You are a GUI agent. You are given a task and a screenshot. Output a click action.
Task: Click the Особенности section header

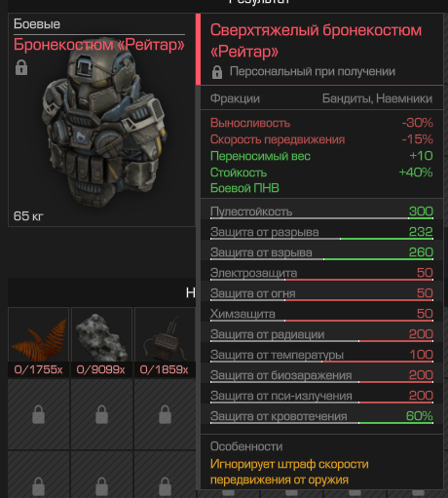click(x=246, y=446)
